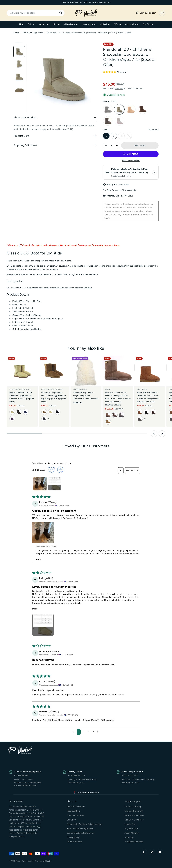Click the search magnifier icon in header
The width and height of the screenshot is (172, 868).
[61, 13]
